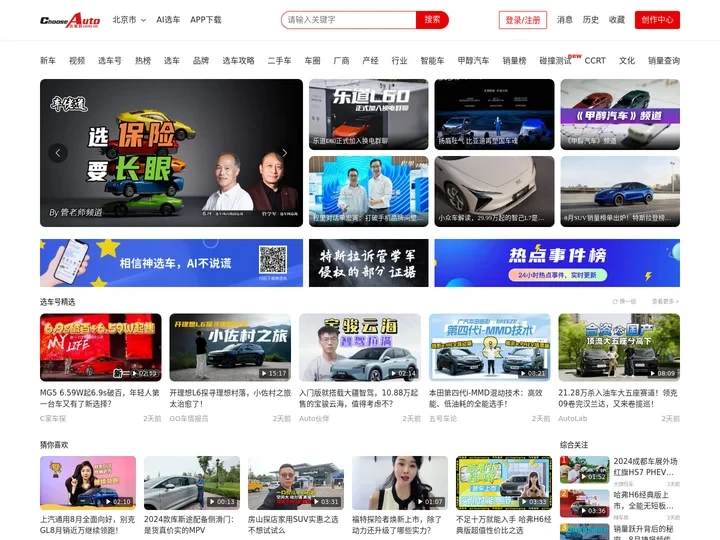
Task: Select the 产经 nav tab
Action: coord(370,61)
